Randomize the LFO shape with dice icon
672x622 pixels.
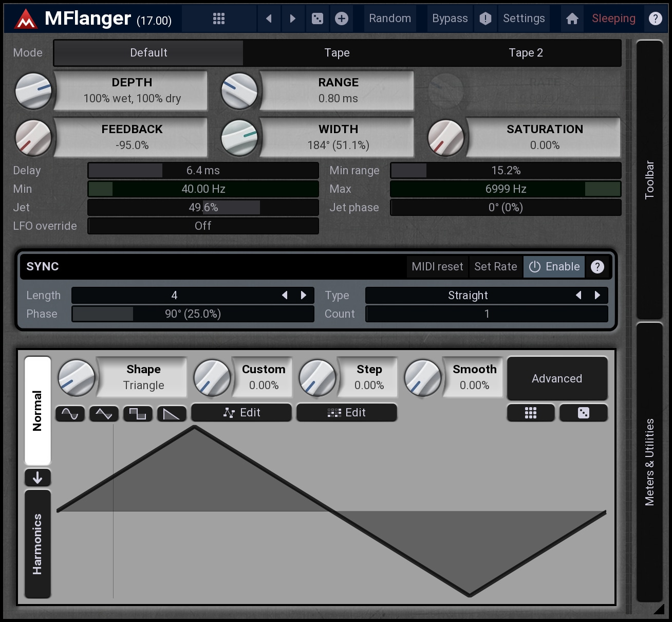[583, 413]
